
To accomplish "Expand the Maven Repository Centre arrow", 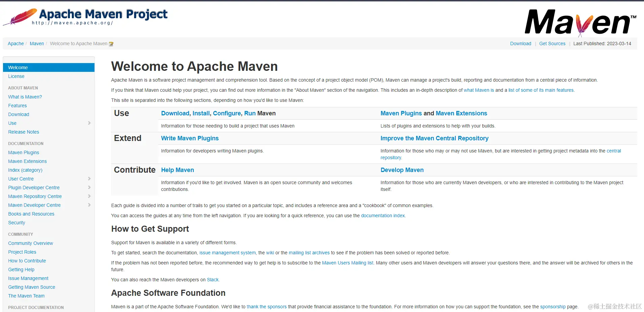I will tap(89, 196).
